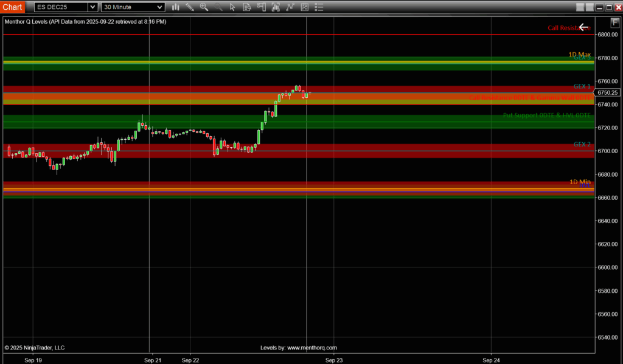Screen dimensions: 623x364
Task: Open the Drawing Tools pencil icon
Action: [189, 7]
